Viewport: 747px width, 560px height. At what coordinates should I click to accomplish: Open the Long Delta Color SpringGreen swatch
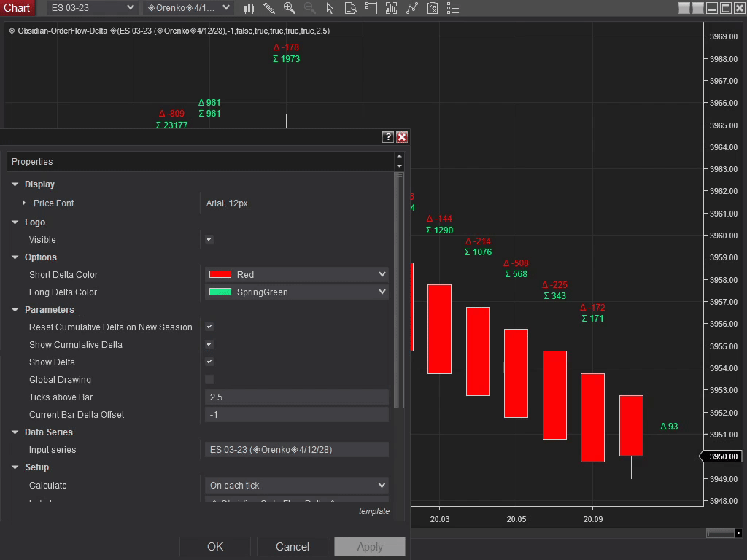(x=297, y=292)
